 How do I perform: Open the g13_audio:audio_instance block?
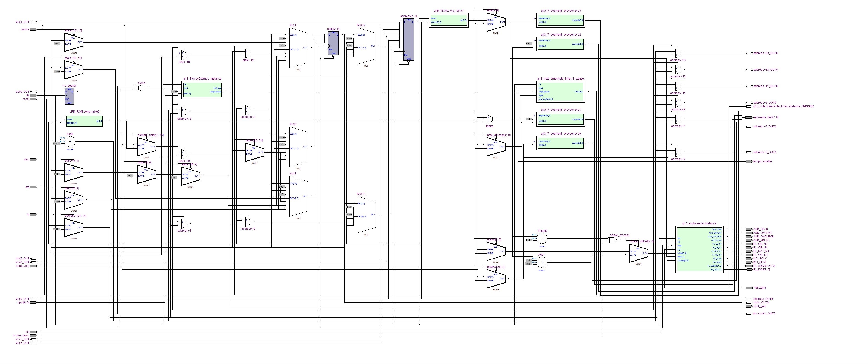699,249
